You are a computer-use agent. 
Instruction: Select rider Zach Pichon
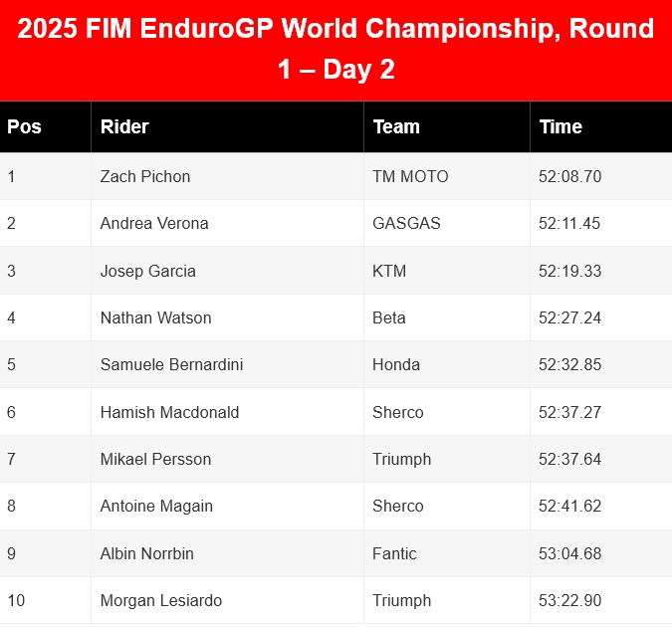[x=145, y=176]
